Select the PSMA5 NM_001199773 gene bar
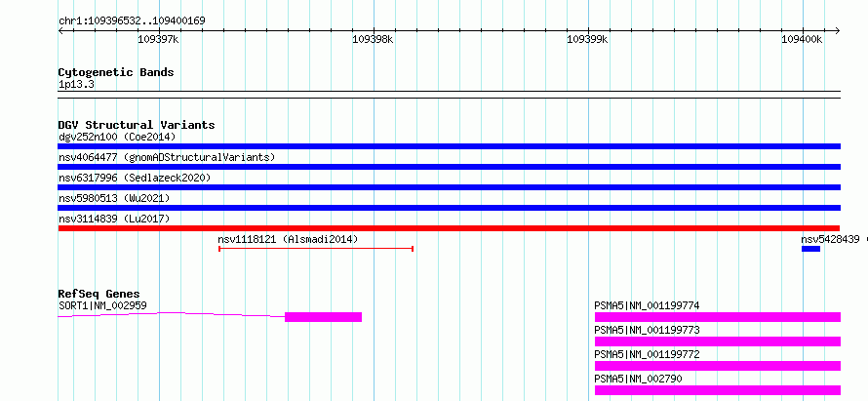Viewport: 868px width, 401px height. pyautogui.click(x=718, y=341)
